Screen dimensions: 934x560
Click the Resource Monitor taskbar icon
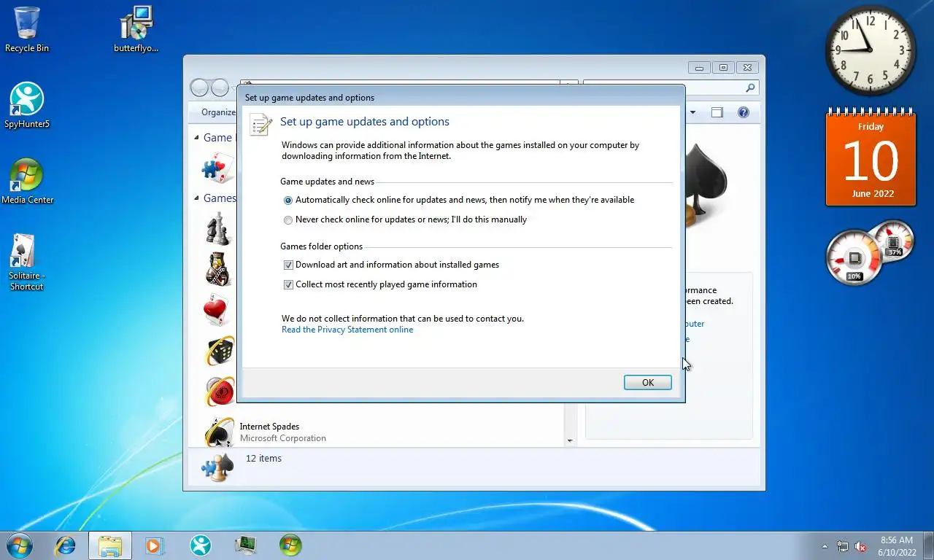coord(245,545)
